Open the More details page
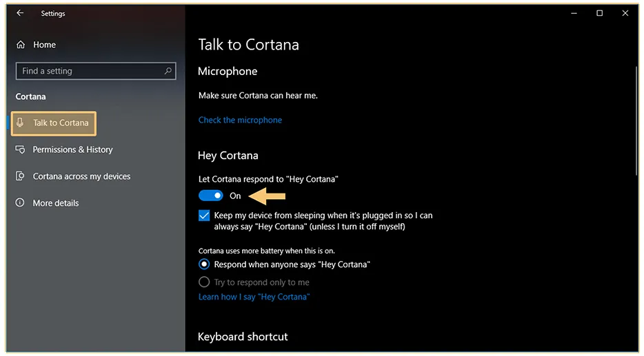 (x=56, y=203)
